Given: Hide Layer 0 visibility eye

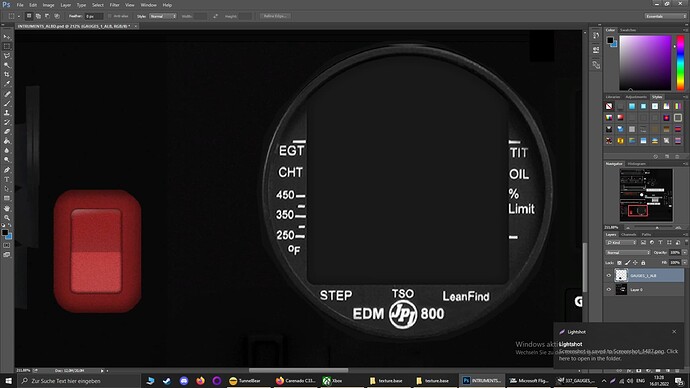Looking at the screenshot, I should [x=609, y=289].
